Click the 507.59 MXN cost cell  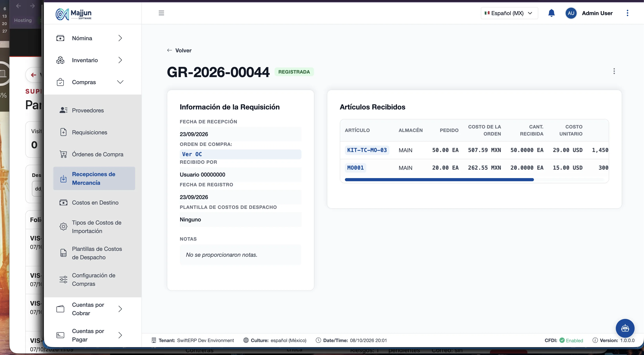pos(484,150)
